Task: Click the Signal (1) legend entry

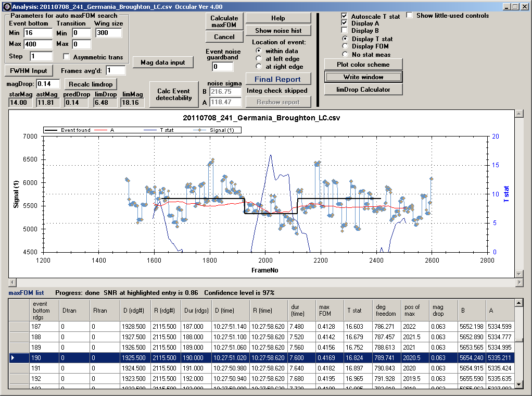Action: pos(214,130)
